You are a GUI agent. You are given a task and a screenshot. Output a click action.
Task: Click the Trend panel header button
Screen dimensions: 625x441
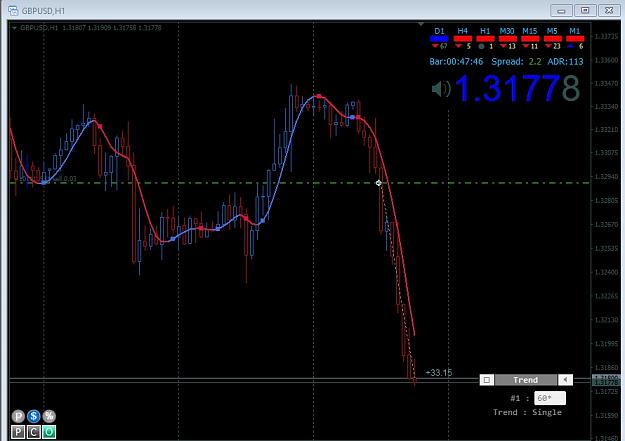point(525,380)
